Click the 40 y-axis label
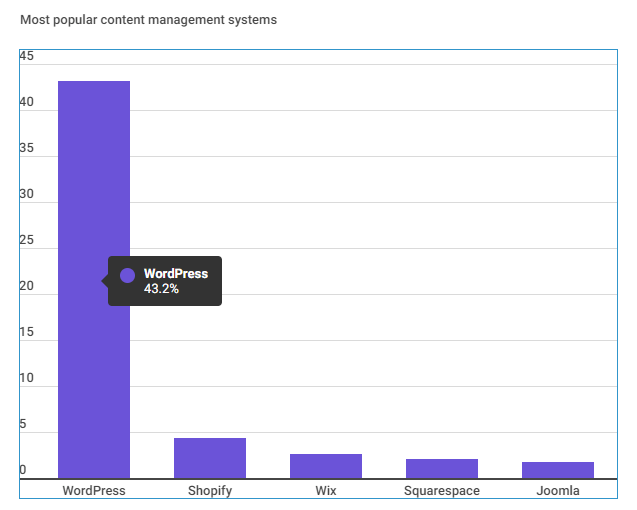 [27, 102]
